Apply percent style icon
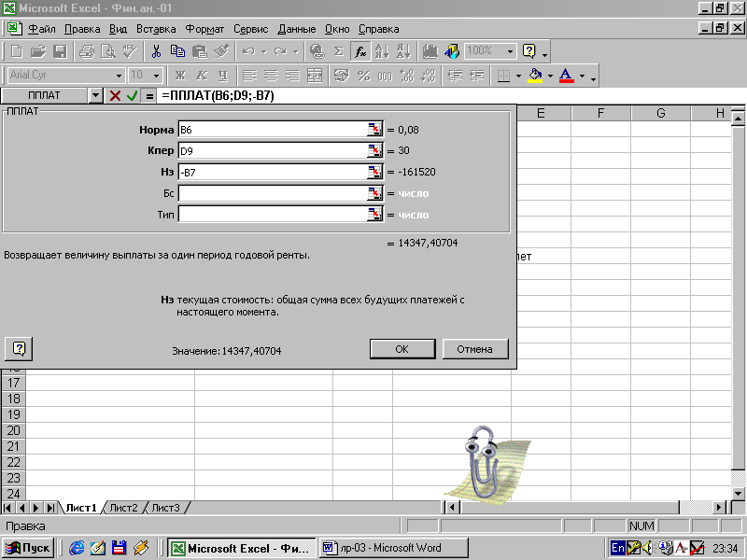Screen dimensions: 747x560 pos(363,76)
